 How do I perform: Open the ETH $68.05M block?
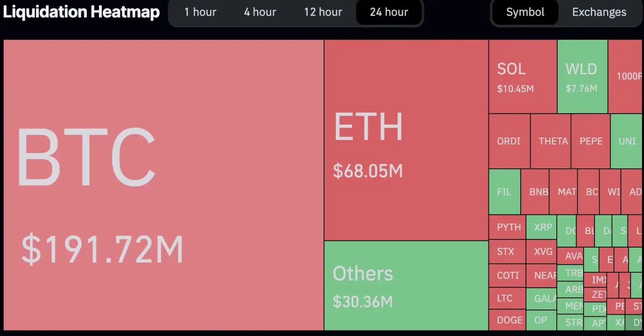[406, 140]
